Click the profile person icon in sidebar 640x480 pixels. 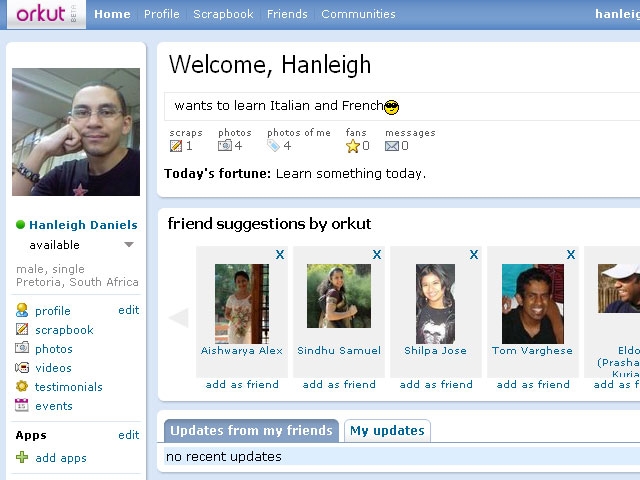22,310
